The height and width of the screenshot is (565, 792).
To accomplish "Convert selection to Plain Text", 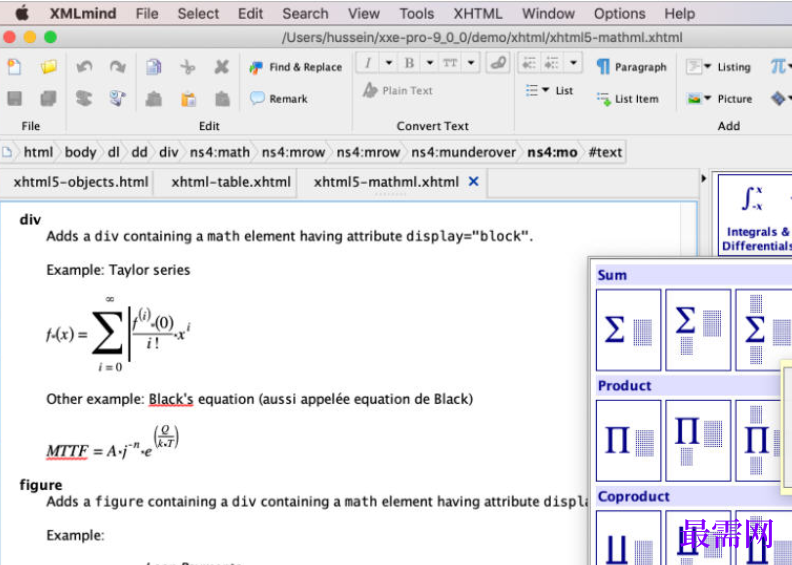I will tap(398, 90).
